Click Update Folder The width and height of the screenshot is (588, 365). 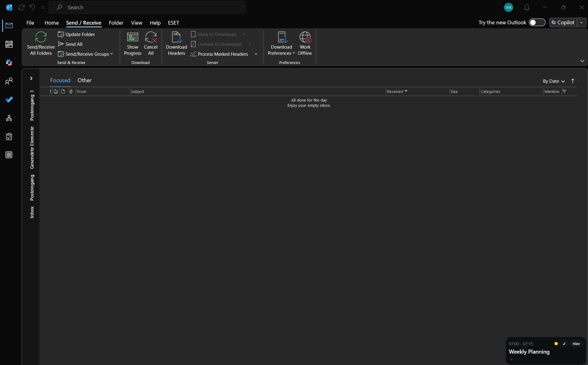(76, 34)
